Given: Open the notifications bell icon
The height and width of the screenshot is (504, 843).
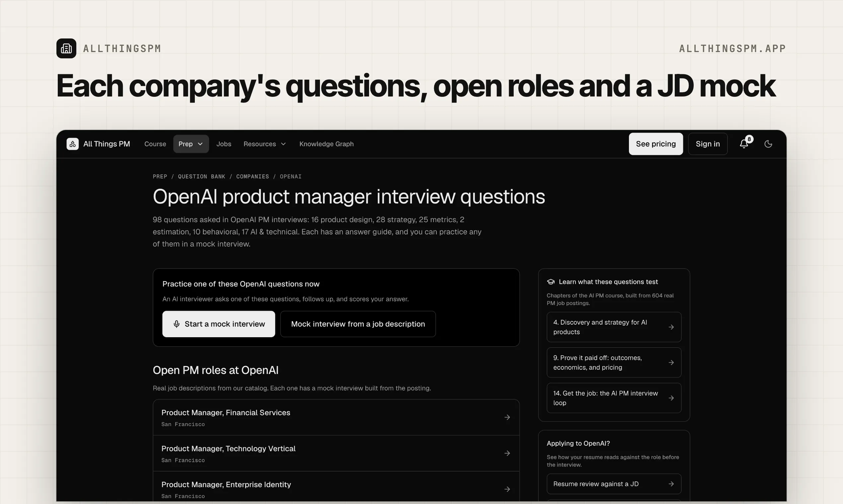Looking at the screenshot, I should (x=744, y=144).
